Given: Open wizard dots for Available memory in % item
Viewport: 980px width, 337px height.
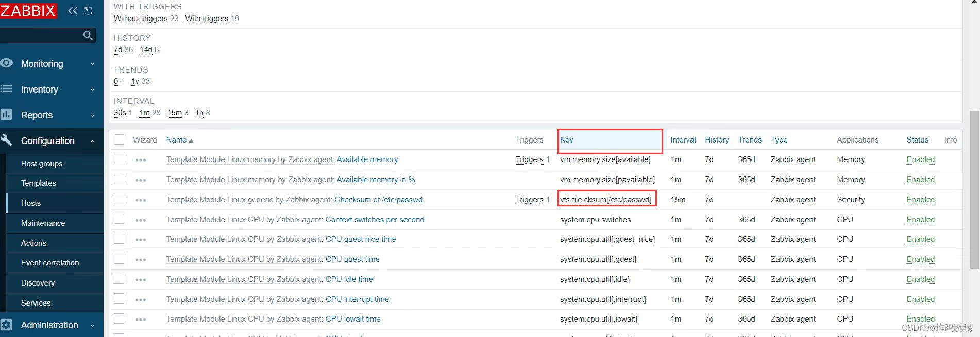Looking at the screenshot, I should [141, 180].
